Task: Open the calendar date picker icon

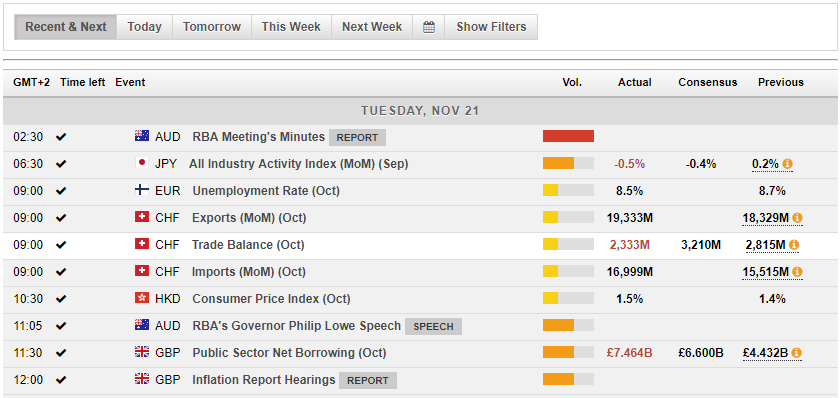Action: 429,27
